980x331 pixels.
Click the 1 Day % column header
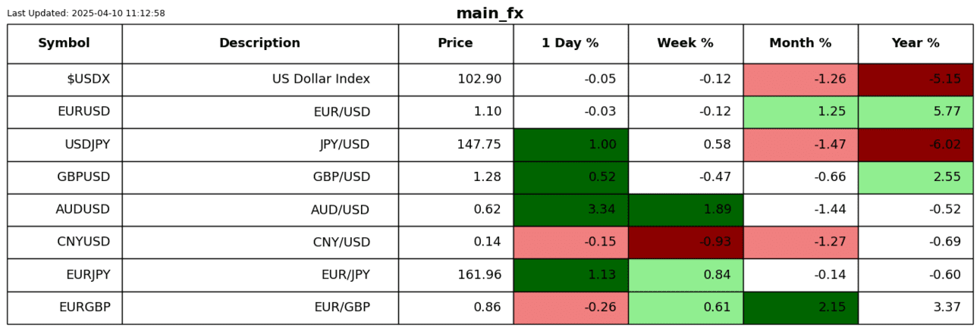(x=570, y=43)
